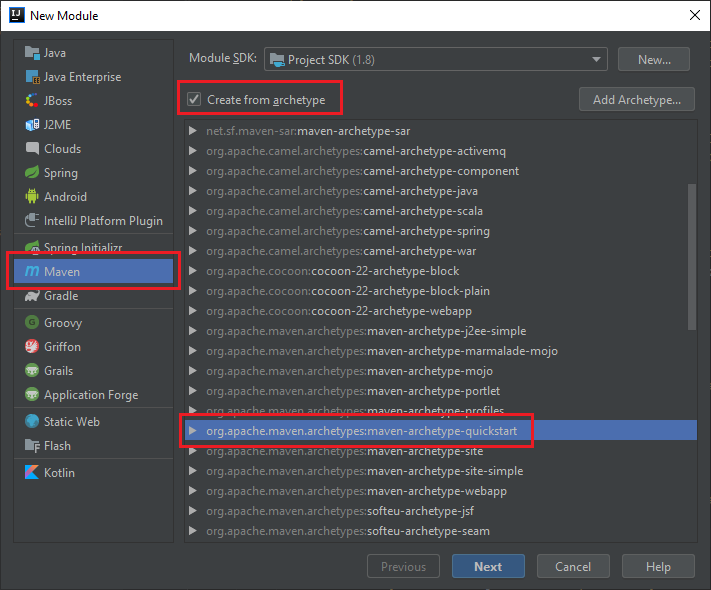Screen dimensions: 711x590
Task: Select maven-archetype-marmalade-mojo row
Action: [x=441, y=351]
